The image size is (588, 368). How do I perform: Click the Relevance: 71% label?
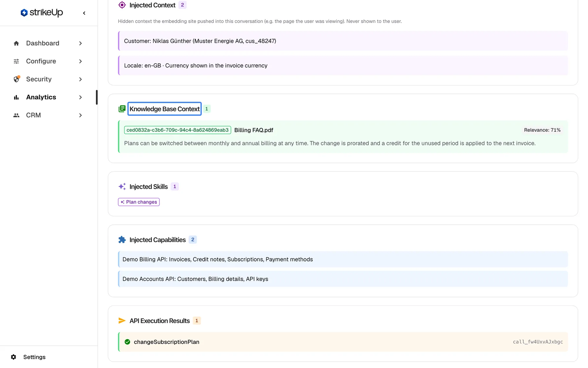click(x=542, y=130)
